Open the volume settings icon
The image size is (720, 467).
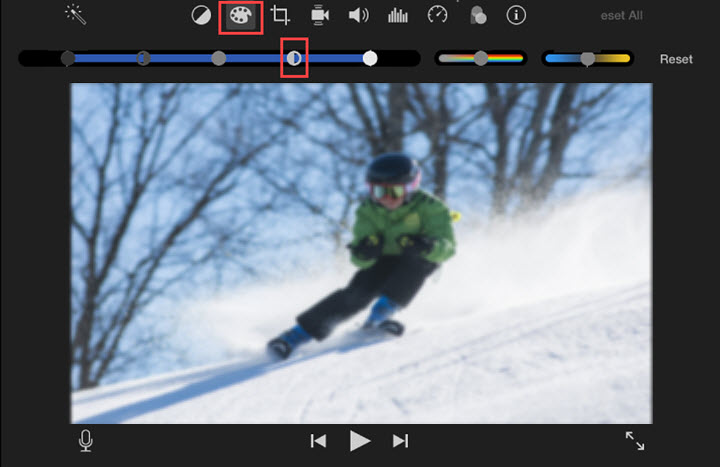(359, 15)
